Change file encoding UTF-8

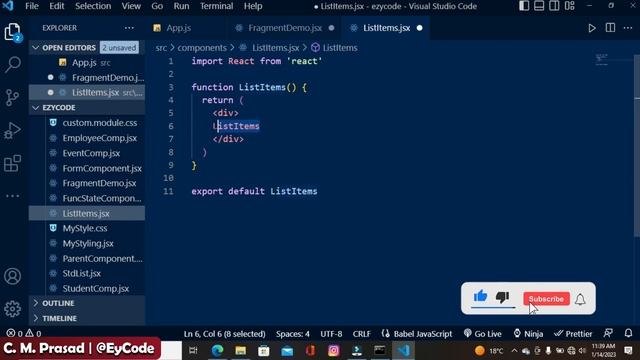(331, 333)
